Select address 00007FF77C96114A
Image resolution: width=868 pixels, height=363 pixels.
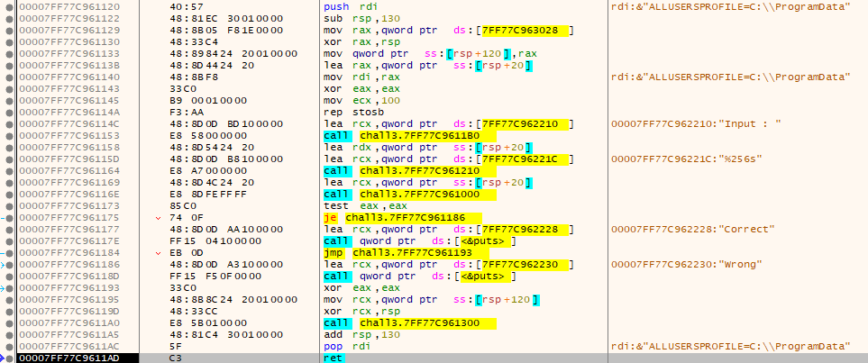click(69, 113)
